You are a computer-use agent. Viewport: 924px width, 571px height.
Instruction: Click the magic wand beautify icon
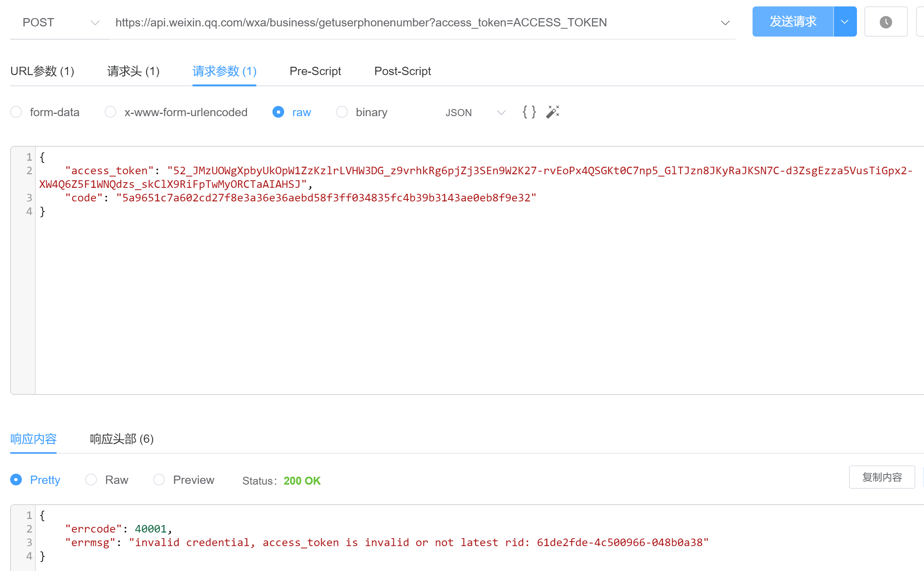552,112
